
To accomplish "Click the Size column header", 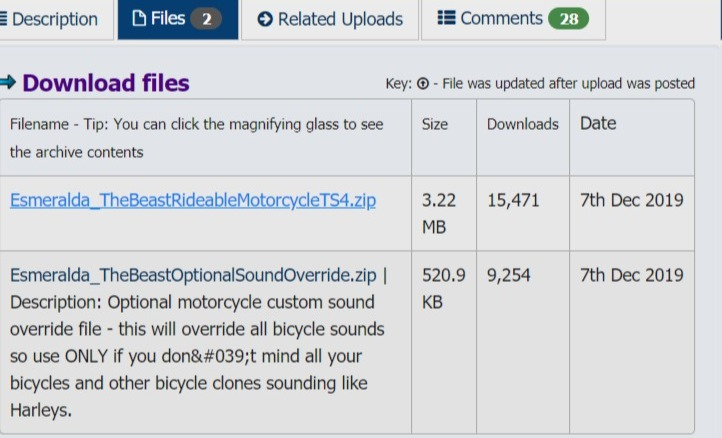I will point(435,124).
